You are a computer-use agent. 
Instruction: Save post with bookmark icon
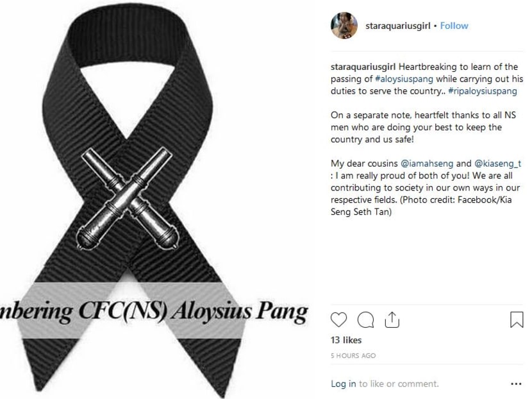(517, 319)
